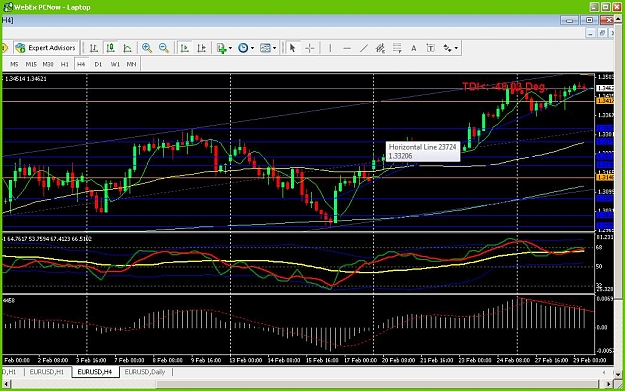Select the draw trendline tool
The width and height of the screenshot is (625, 391).
(364, 48)
